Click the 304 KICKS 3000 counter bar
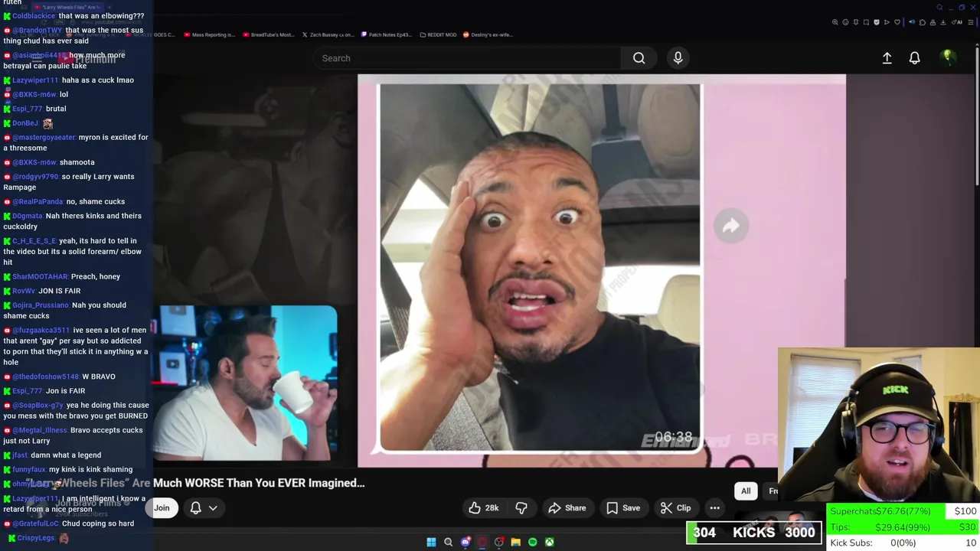 (x=753, y=533)
